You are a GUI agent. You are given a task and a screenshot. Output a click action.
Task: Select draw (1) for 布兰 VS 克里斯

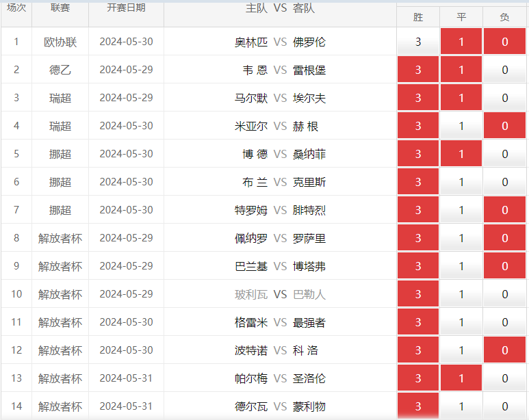click(461, 181)
